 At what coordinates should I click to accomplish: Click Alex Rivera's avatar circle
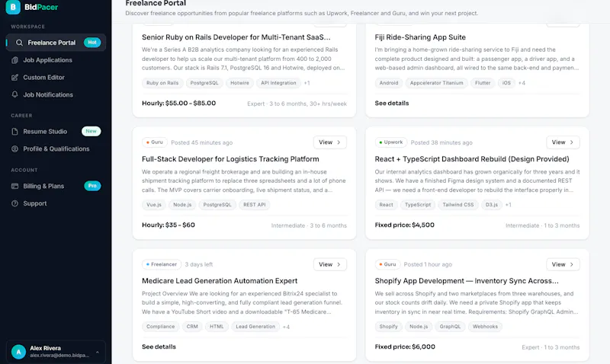[x=18, y=352]
